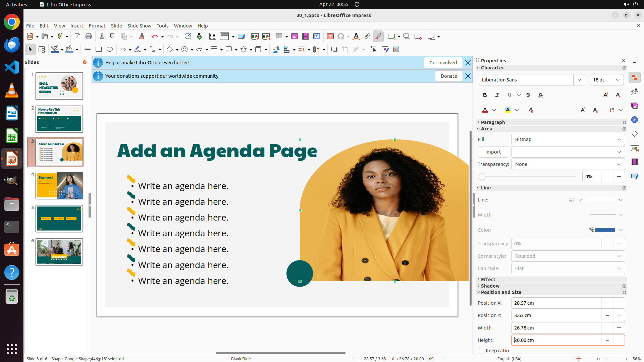Click the Insert Text Box icon

click(x=330, y=37)
